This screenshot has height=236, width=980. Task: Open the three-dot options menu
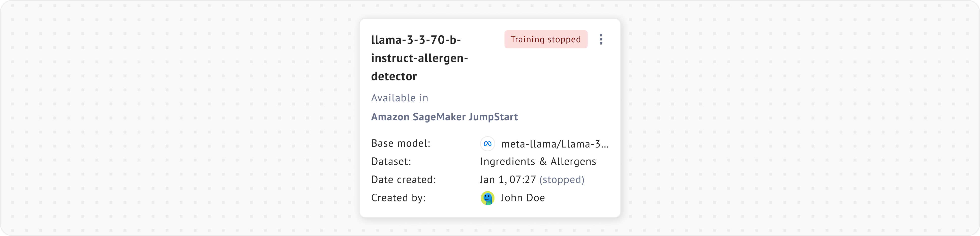[601, 40]
